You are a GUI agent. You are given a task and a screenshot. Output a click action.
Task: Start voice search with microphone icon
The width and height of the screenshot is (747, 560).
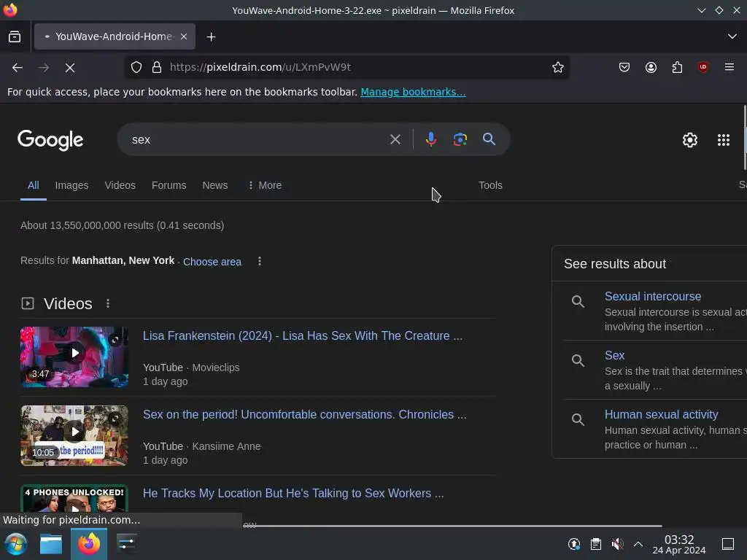click(x=431, y=139)
